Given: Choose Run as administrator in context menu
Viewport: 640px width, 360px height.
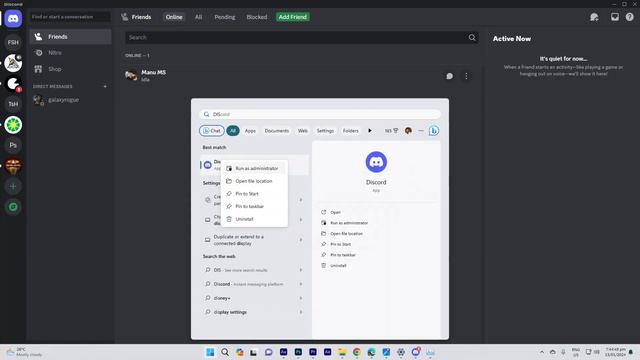Looking at the screenshot, I should [x=254, y=168].
